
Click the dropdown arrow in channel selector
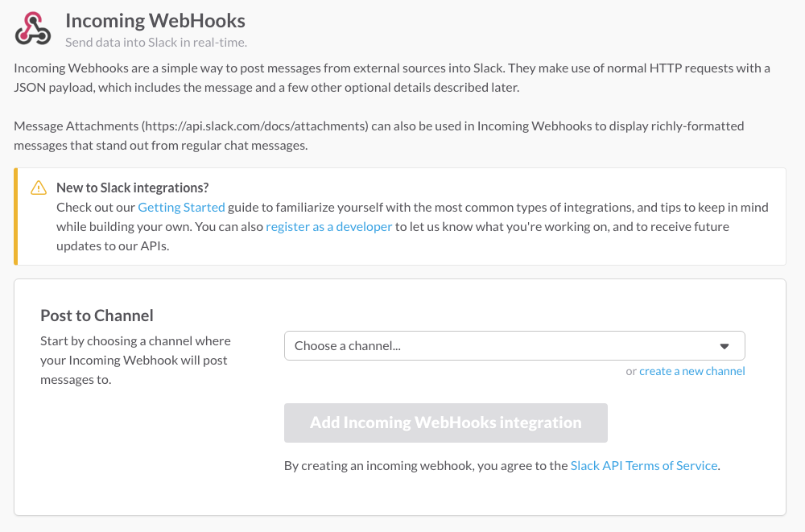[x=724, y=346]
